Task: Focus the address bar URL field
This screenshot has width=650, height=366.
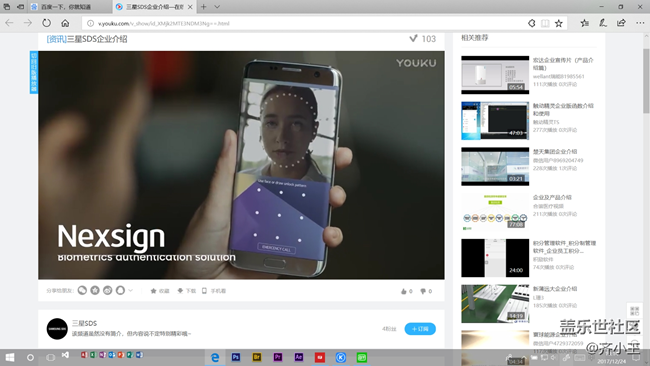Action: pos(307,24)
